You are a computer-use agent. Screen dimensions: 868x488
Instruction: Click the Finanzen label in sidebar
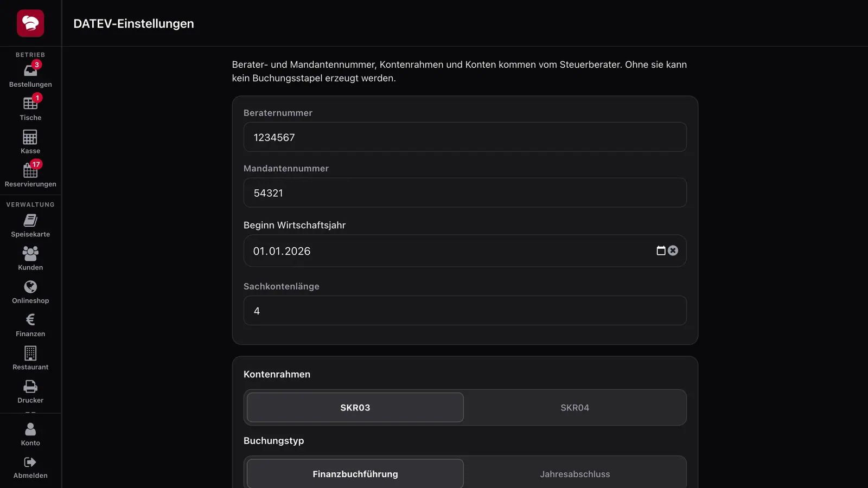[30, 334]
